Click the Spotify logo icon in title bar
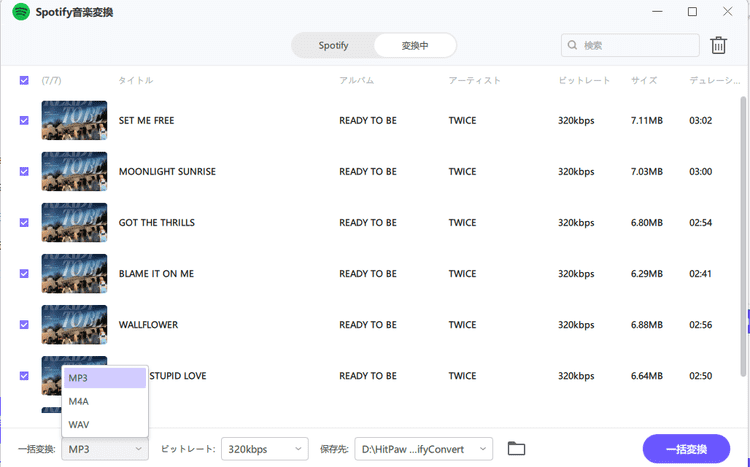This screenshot has width=750, height=467. 21,11
